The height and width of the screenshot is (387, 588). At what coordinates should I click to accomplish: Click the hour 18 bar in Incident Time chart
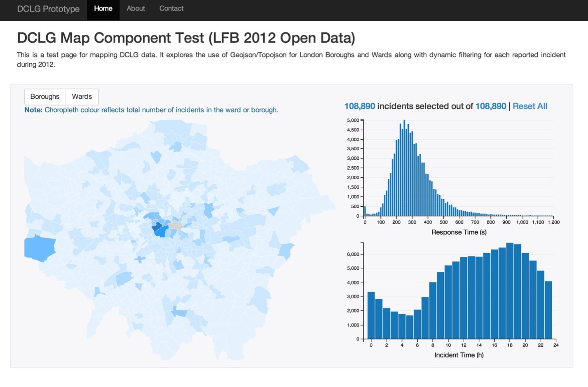coord(510,291)
